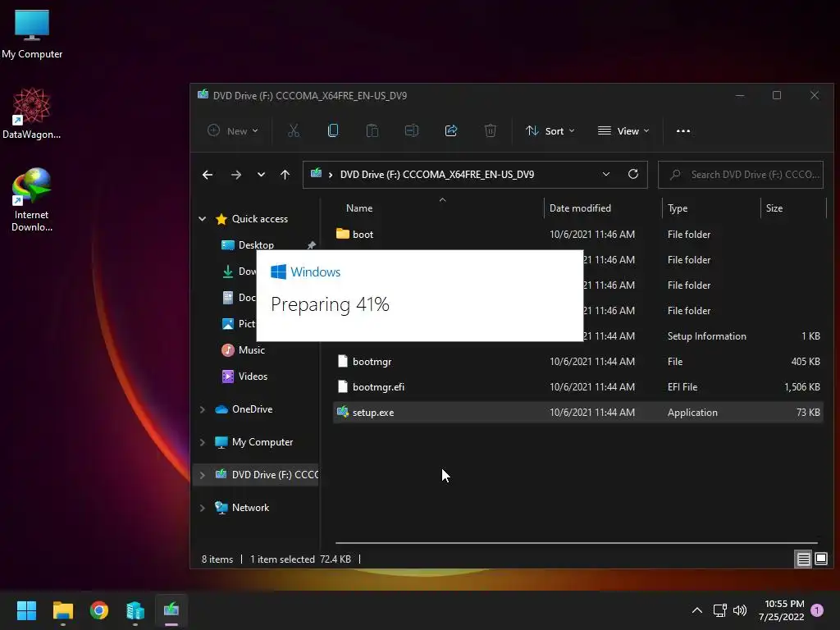The width and height of the screenshot is (840, 630).
Task: Click the Windows setup taskbar icon
Action: [171, 610]
